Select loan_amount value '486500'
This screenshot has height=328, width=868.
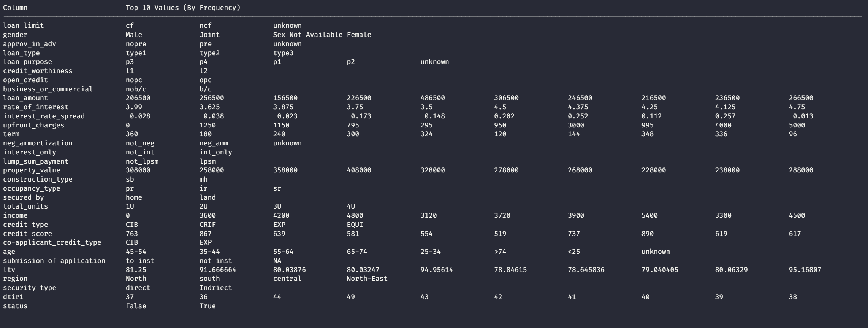click(x=432, y=98)
